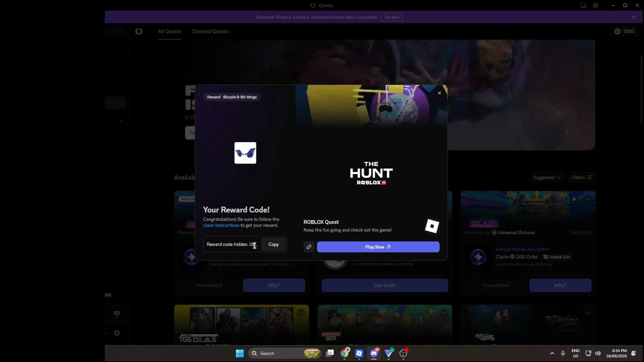Open Google Chrome from the taskbar

[x=345, y=353]
